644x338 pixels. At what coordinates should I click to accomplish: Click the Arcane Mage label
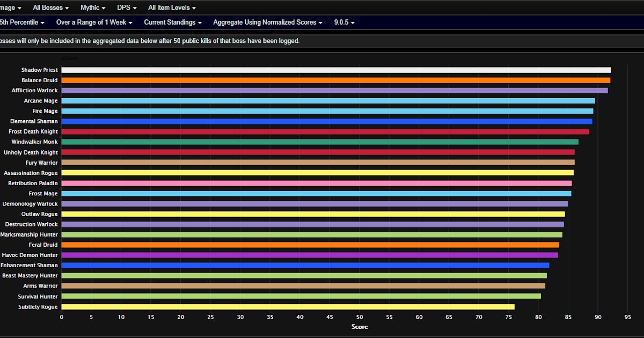(41, 101)
